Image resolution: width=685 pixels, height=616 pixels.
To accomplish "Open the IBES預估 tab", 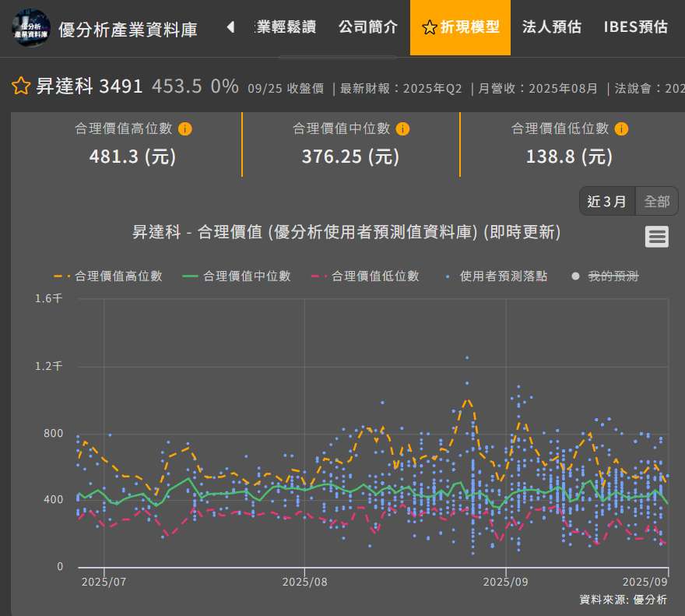I will [635, 27].
